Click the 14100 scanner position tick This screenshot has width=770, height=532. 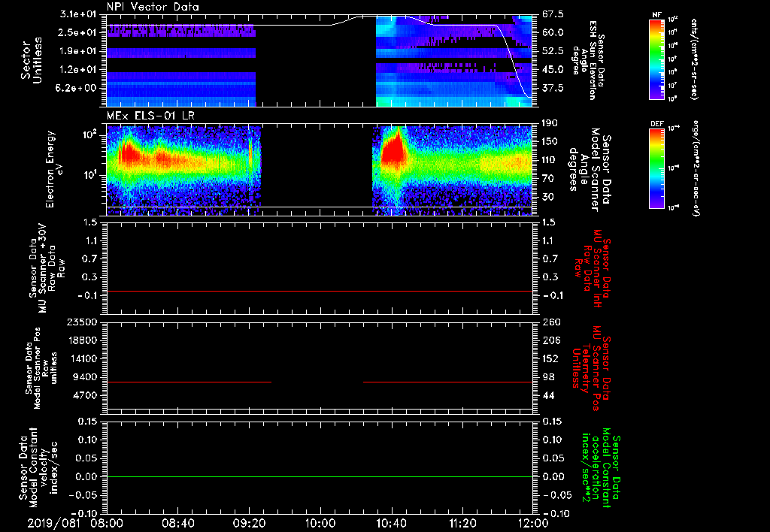(x=83, y=358)
